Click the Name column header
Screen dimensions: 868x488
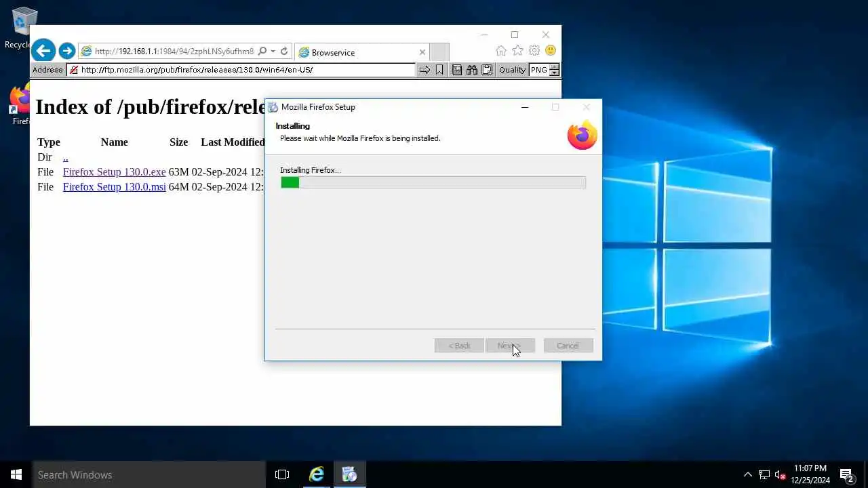coord(114,142)
